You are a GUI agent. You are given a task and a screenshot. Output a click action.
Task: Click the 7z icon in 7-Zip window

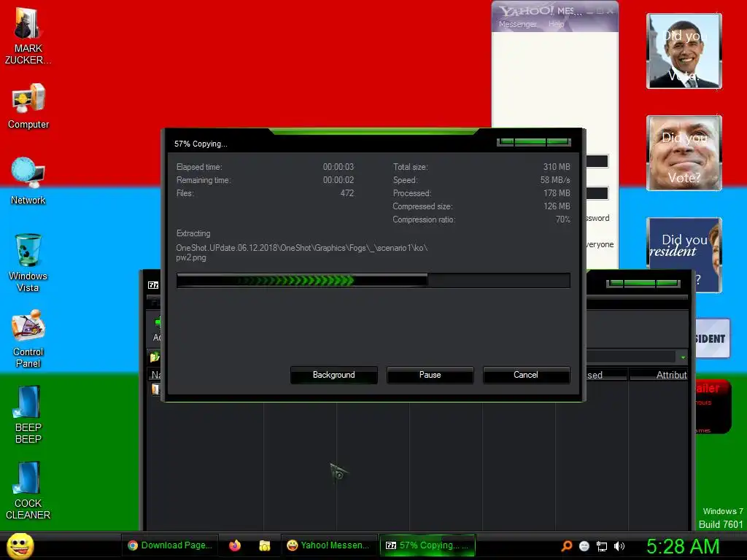click(153, 285)
